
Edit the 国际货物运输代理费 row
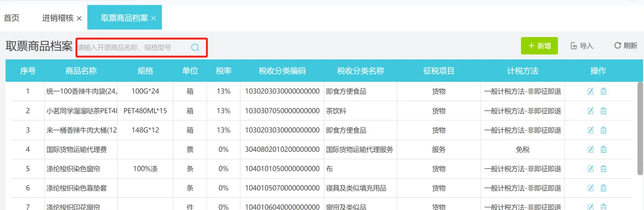[x=590, y=149]
